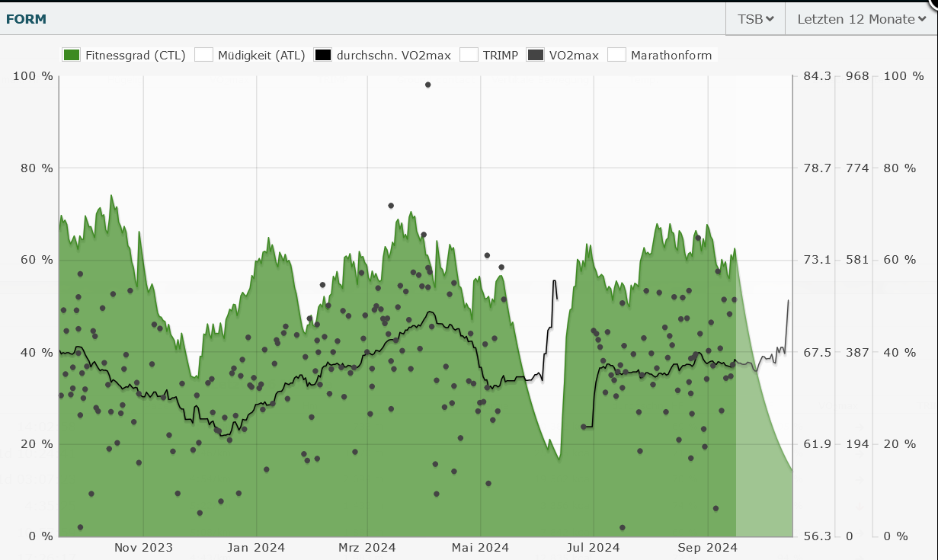Click the Fitnessgrad (CTL) legend label text

point(135,55)
